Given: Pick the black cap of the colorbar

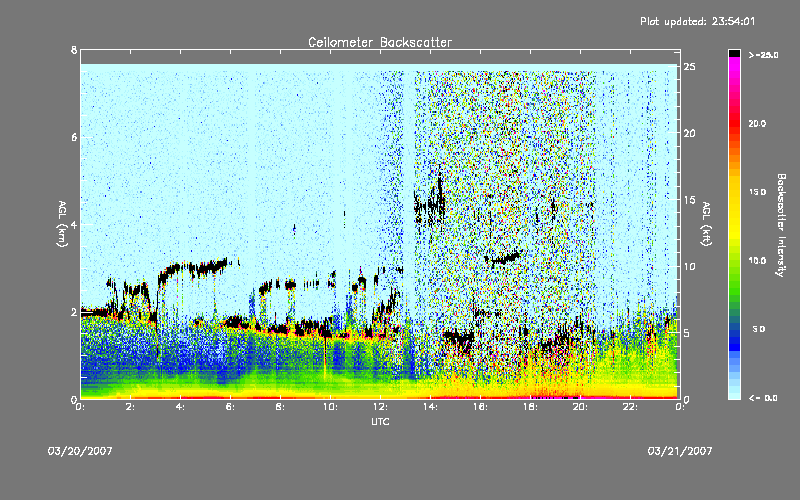Looking at the screenshot, I should (x=734, y=53).
